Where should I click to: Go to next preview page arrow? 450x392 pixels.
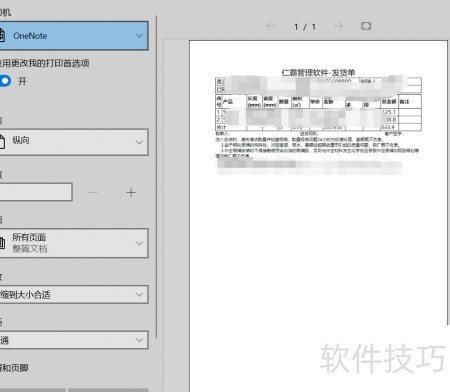tap(338, 26)
